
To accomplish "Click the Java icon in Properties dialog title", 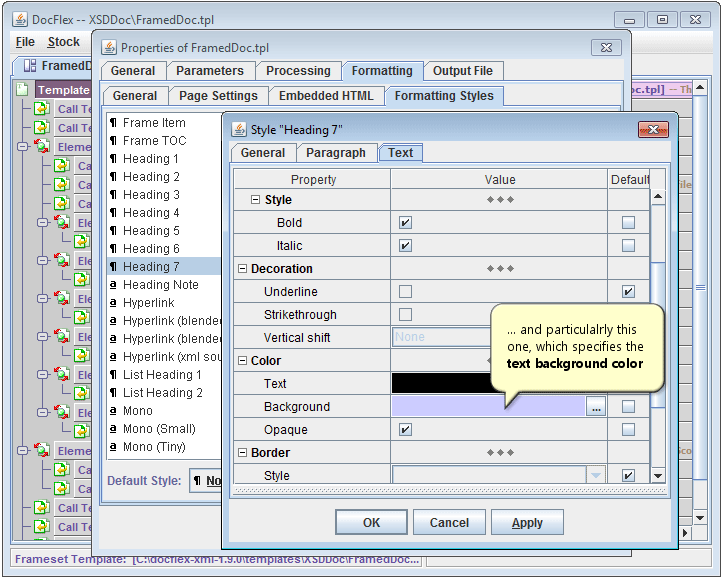I will point(110,47).
